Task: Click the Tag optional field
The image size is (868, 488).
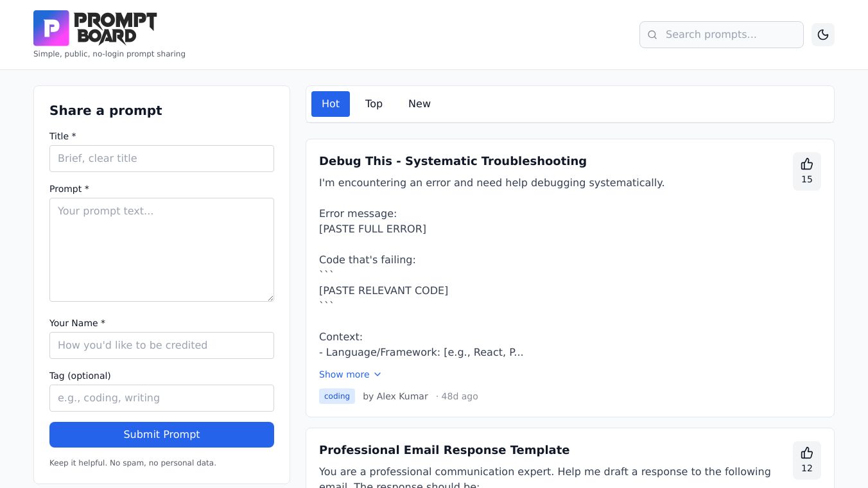Action: (x=162, y=398)
